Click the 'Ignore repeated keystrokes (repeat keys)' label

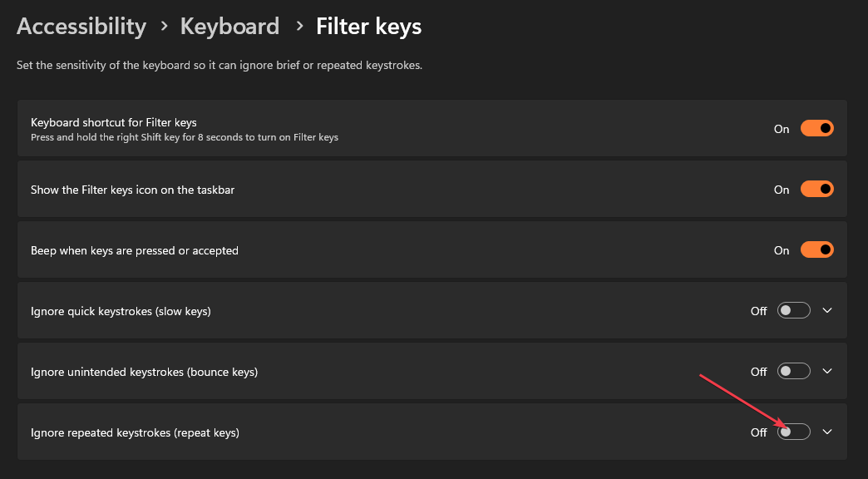(135, 433)
